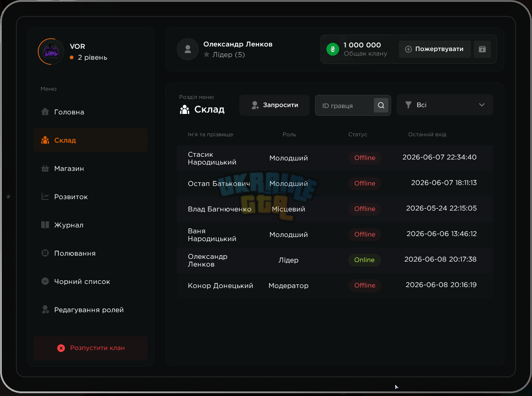This screenshot has height=396, width=532.
Task: Open the Розвиток section
Action: (91, 197)
